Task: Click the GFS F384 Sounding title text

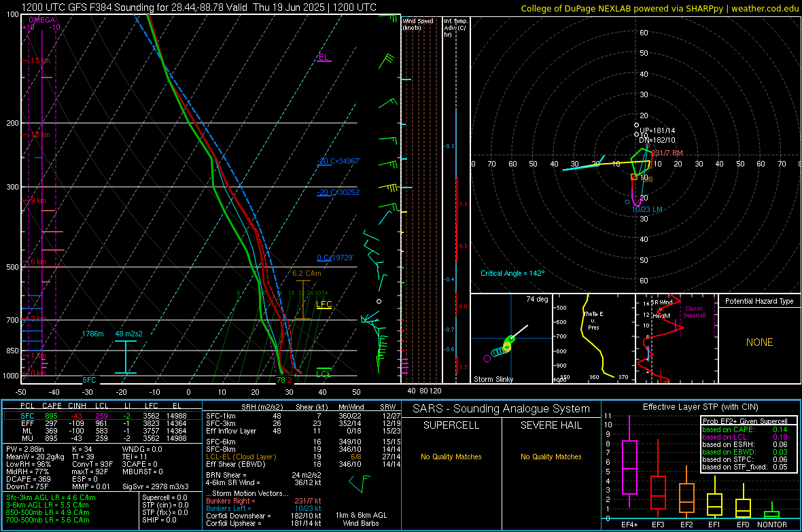Action: pyautogui.click(x=199, y=7)
